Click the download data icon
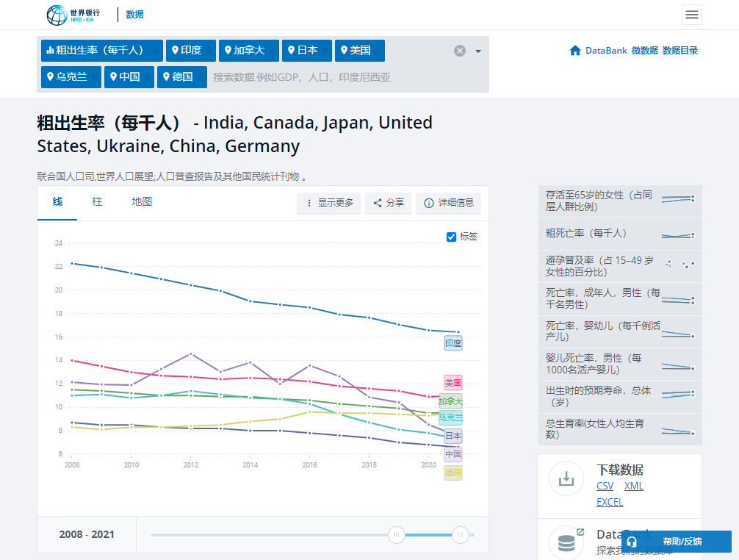739x560 pixels. coord(566,478)
